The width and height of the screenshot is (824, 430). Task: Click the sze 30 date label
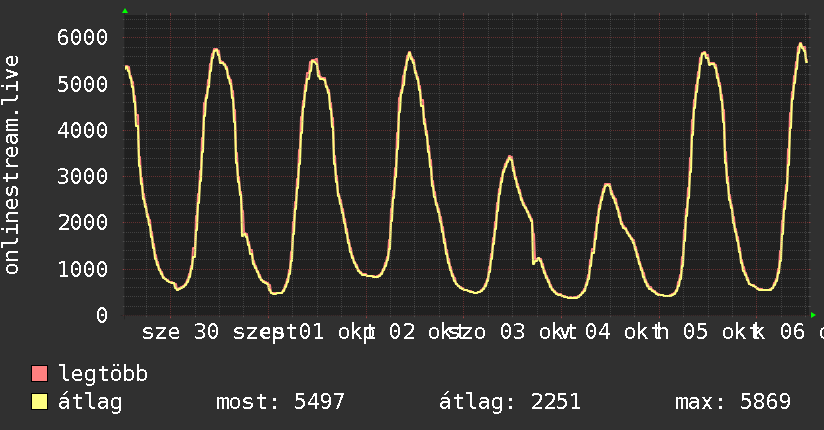[x=180, y=332]
